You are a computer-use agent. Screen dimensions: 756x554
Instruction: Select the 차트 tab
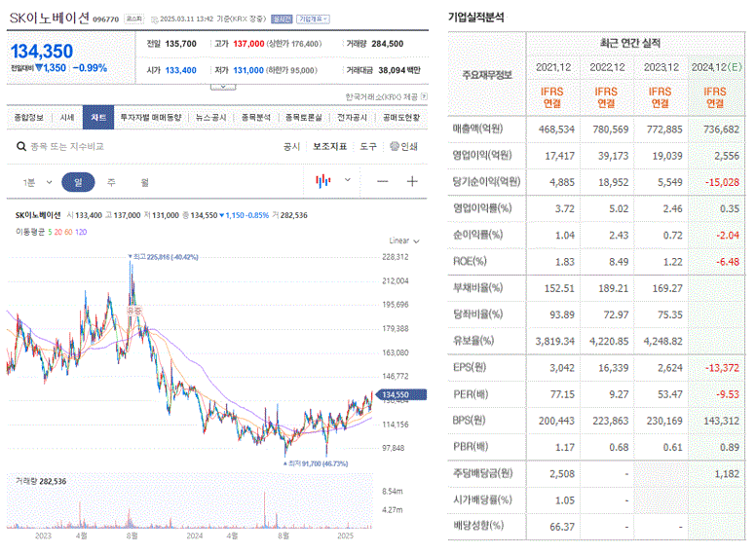98,118
